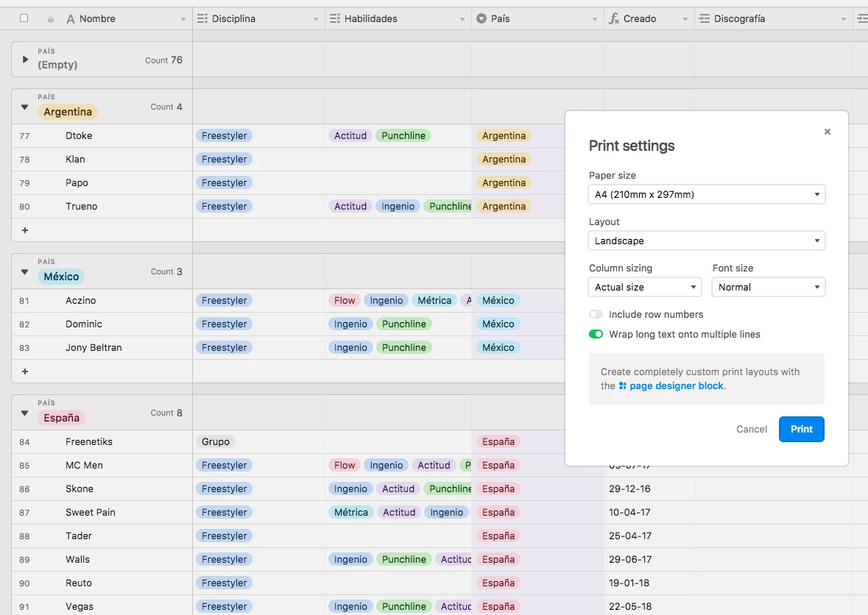Add a row to the México group
The height and width of the screenshot is (615, 868).
click(x=25, y=372)
